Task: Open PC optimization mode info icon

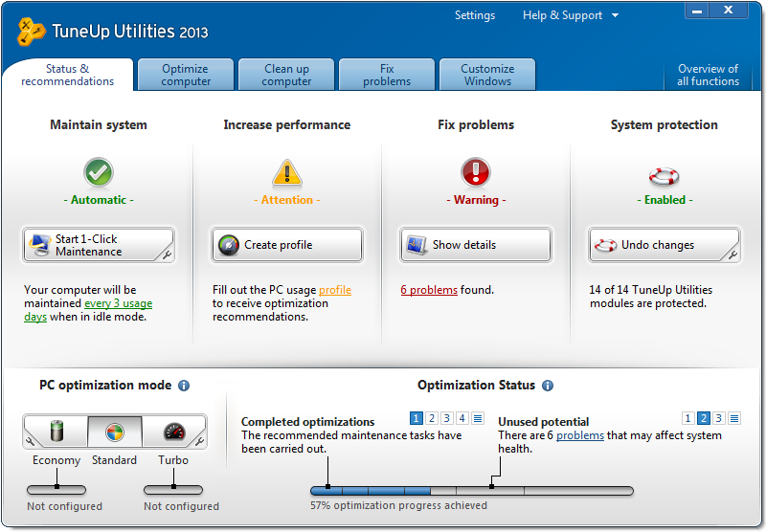Action: pos(184,386)
